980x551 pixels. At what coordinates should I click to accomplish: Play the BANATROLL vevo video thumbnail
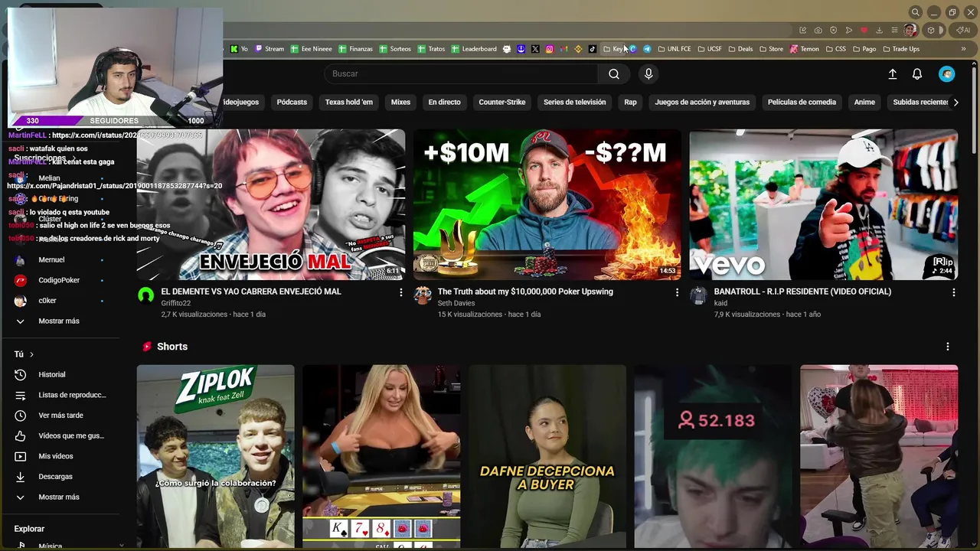(823, 204)
